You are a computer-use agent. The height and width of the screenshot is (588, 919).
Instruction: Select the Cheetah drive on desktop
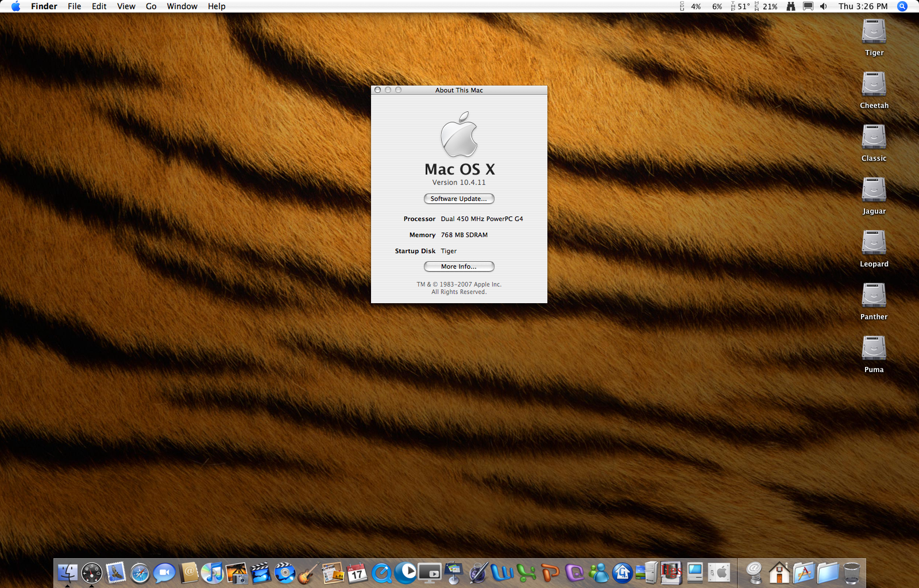click(x=874, y=85)
